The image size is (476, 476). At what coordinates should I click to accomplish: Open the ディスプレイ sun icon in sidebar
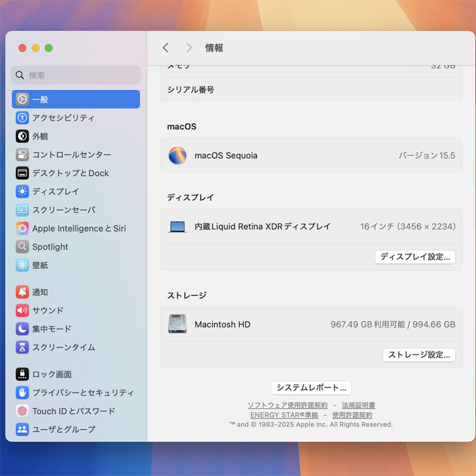coord(22,192)
